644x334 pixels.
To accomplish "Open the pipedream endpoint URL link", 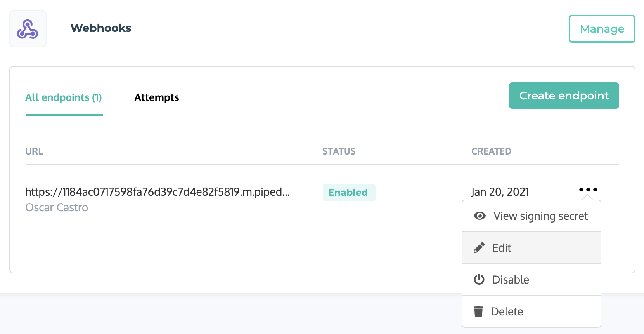I will point(158,191).
